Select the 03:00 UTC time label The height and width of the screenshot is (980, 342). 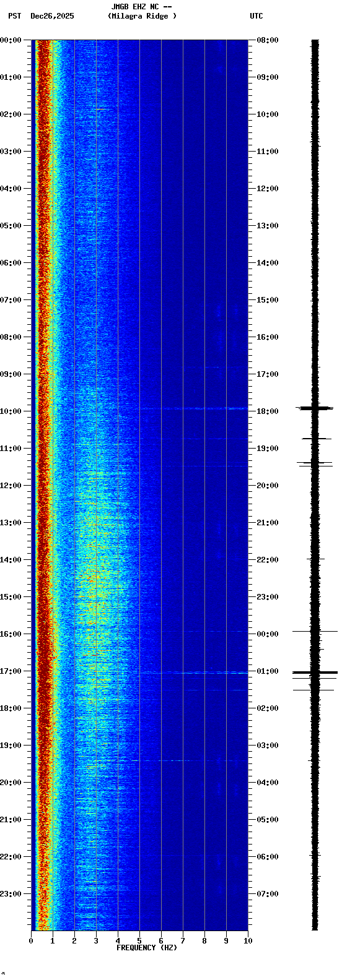(268, 746)
